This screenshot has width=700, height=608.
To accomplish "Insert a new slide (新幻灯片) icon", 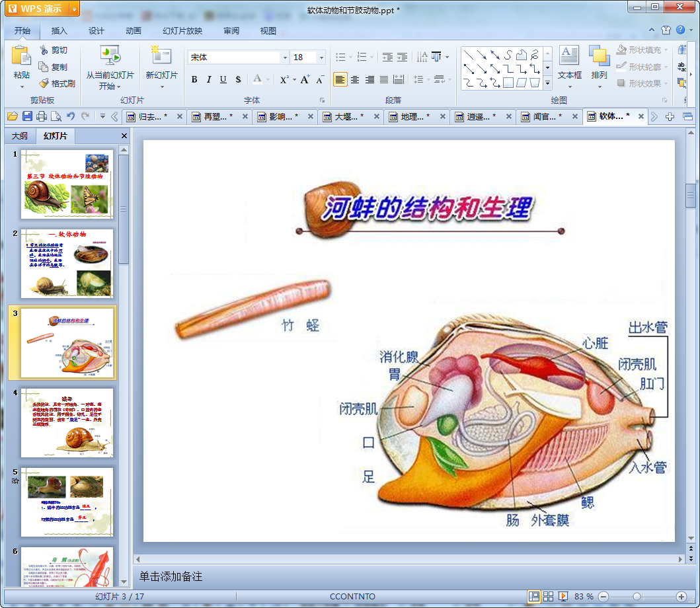I will tap(161, 56).
